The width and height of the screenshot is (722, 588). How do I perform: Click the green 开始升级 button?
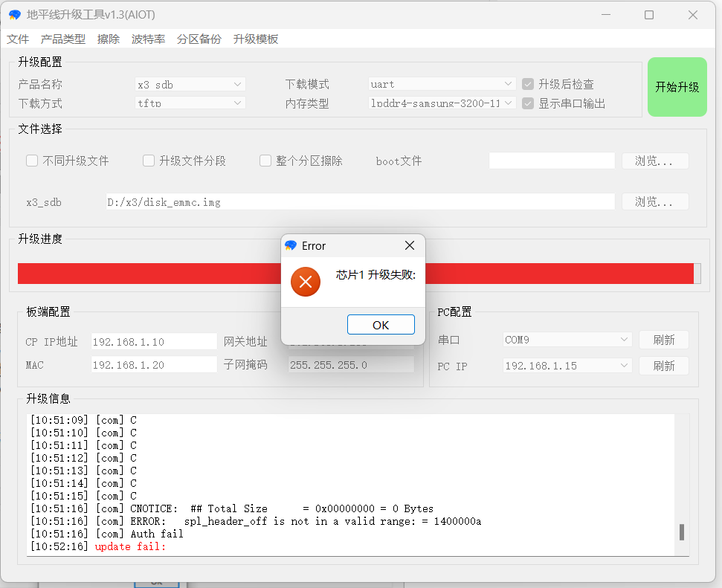(x=677, y=87)
